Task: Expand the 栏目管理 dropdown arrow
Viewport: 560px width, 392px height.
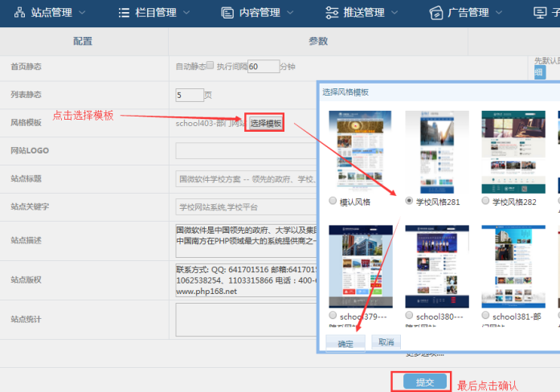Action: (x=186, y=13)
